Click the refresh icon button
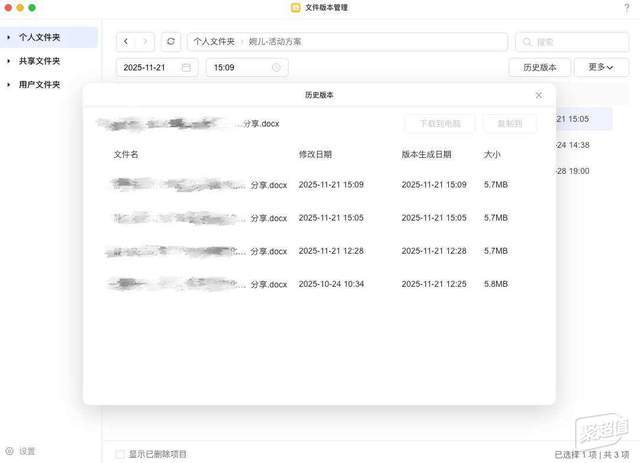Screen dimensions: 640x463 [171, 42]
